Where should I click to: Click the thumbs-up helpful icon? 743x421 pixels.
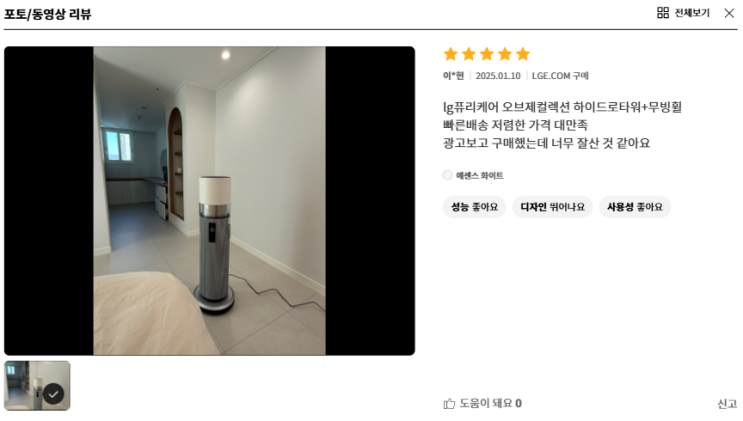(x=449, y=403)
